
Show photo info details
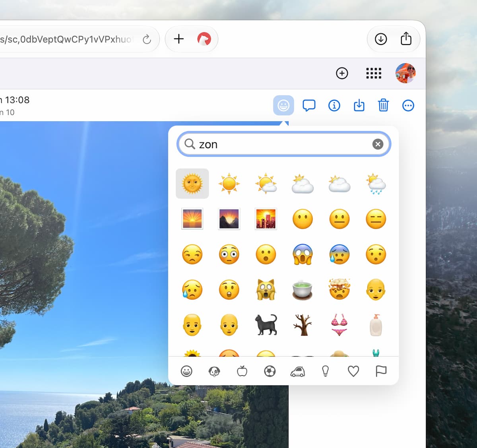tap(334, 105)
